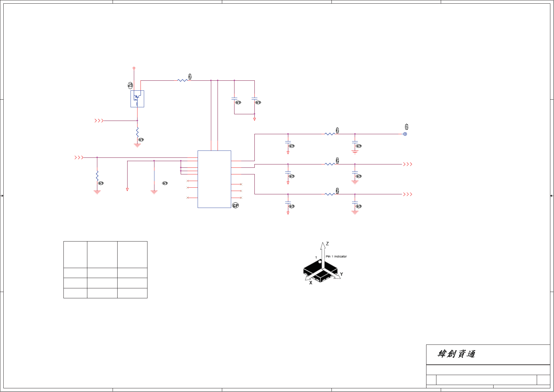Click the X axis label
The image size is (554, 392).
[x=311, y=283]
